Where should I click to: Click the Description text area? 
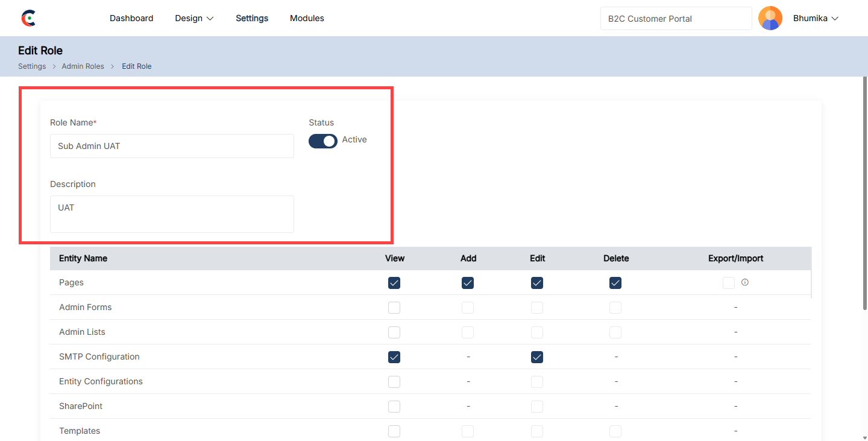pos(172,214)
